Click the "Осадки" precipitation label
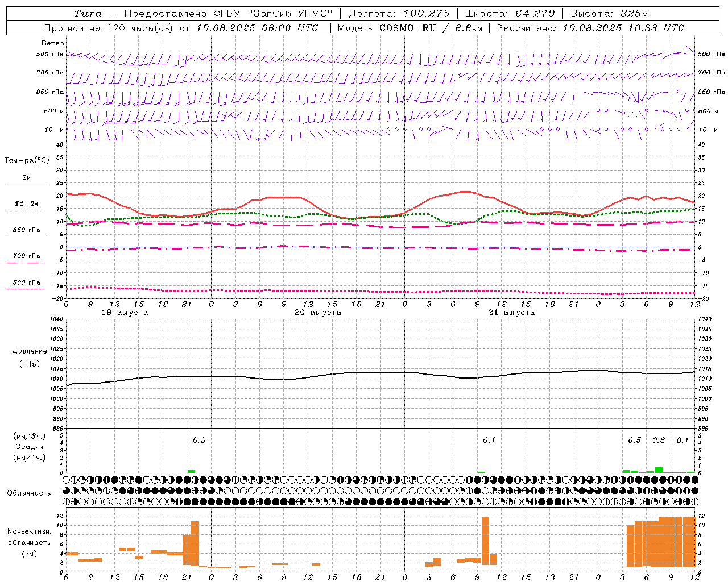 [x=30, y=447]
